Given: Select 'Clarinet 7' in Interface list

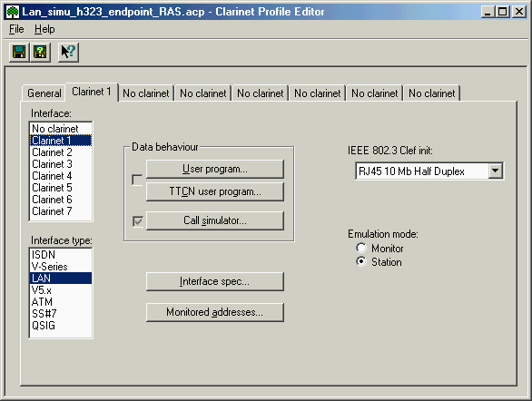Looking at the screenshot, I should 61,211.
